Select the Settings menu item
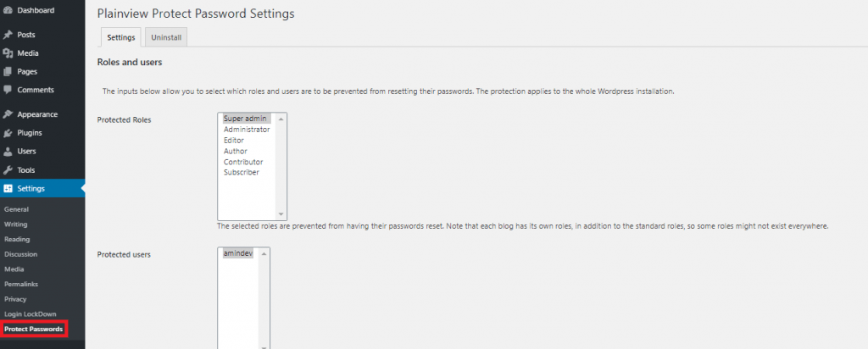This screenshot has height=349, width=868. [x=42, y=189]
